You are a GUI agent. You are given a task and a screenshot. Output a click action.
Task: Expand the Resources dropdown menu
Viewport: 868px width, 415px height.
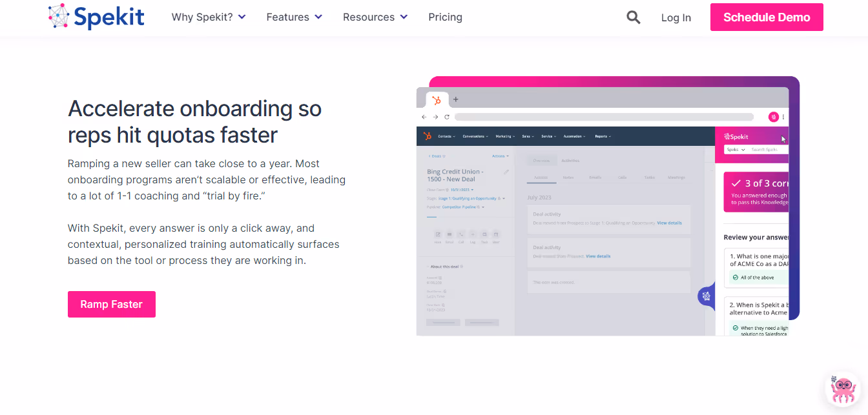[x=375, y=17]
